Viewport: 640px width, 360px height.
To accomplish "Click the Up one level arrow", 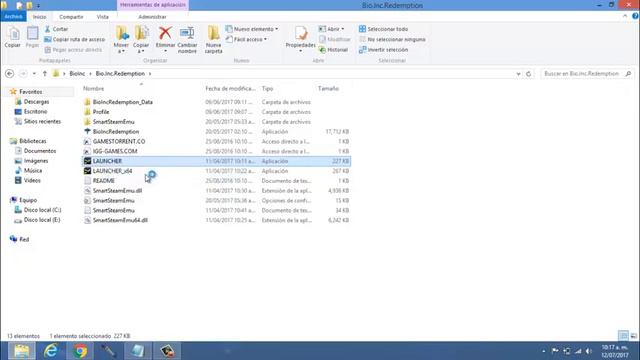I will [45, 74].
